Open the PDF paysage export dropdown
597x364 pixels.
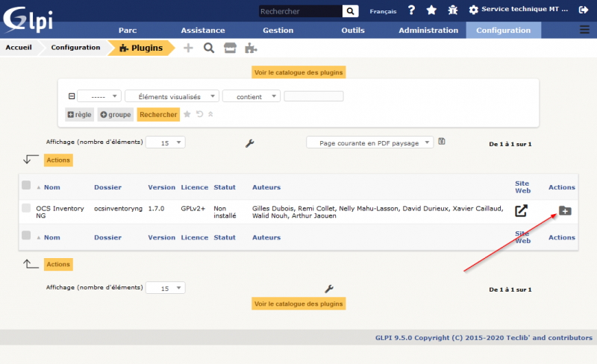(369, 142)
